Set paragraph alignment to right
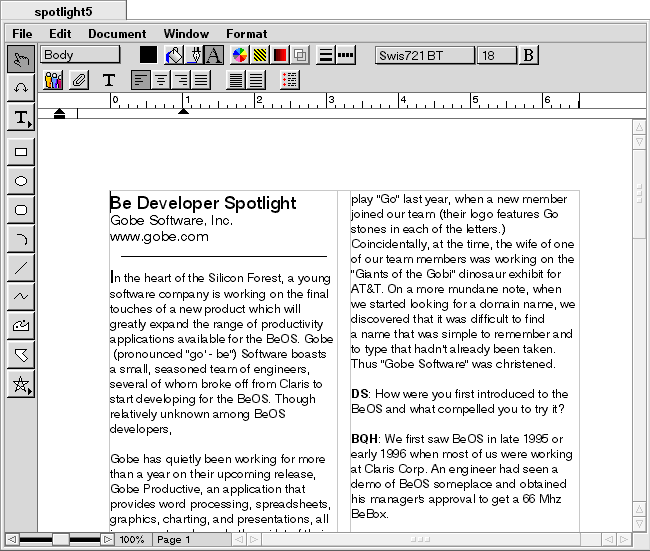The height and width of the screenshot is (551, 650). (180, 80)
